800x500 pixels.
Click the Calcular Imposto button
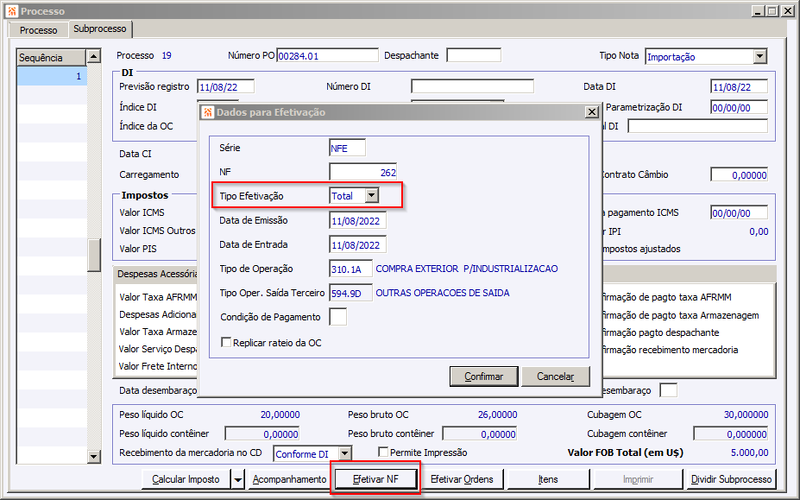point(186,479)
